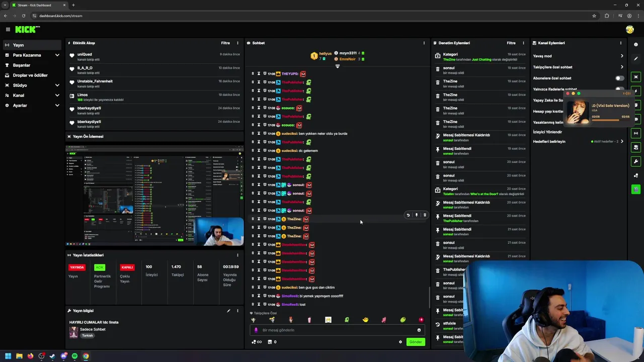Click the album art in music player
644x362 pixels.
point(578,112)
